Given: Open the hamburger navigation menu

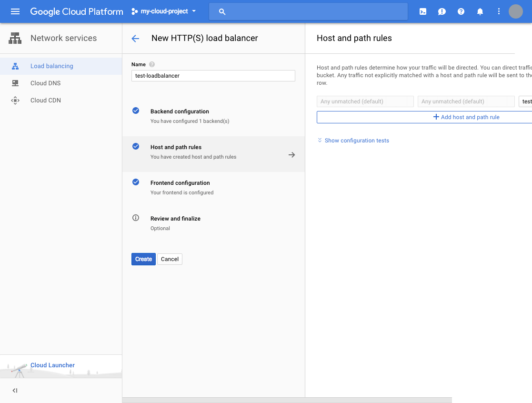Looking at the screenshot, I should click(x=15, y=11).
